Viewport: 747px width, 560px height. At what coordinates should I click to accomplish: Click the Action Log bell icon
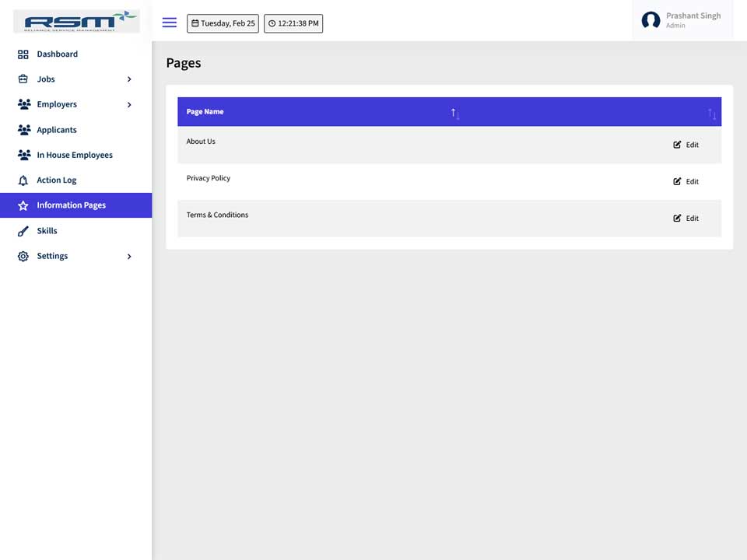point(23,180)
